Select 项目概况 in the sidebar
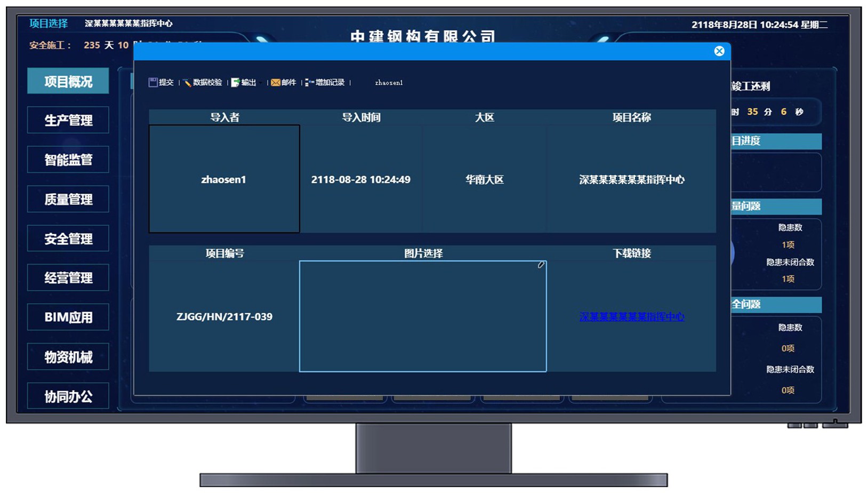868x493 pixels. pos(68,81)
